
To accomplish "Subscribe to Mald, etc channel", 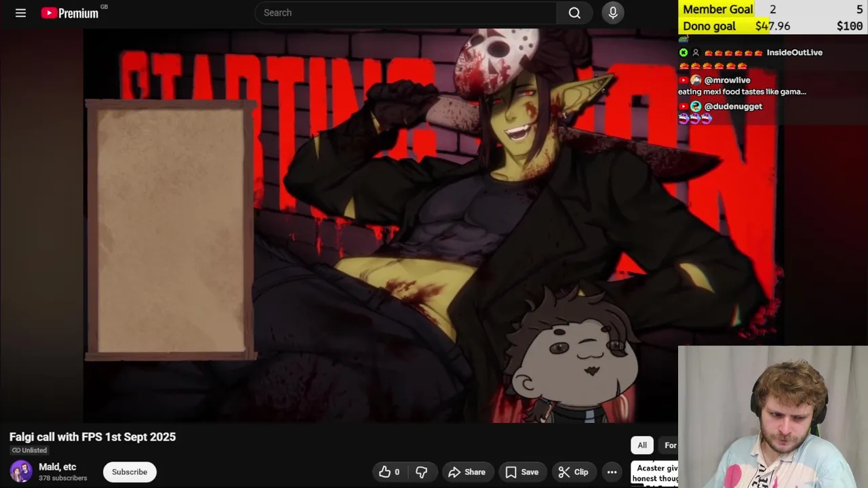I will pyautogui.click(x=130, y=472).
